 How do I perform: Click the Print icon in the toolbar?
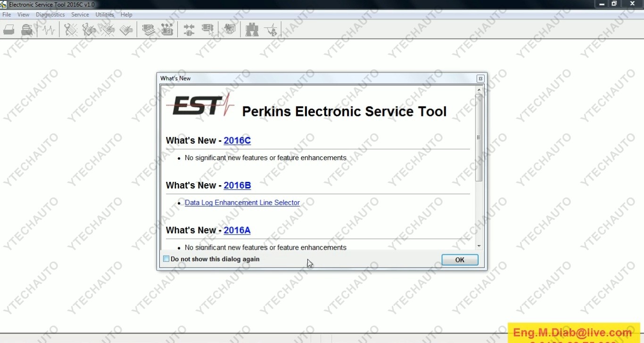pyautogui.click(x=9, y=30)
